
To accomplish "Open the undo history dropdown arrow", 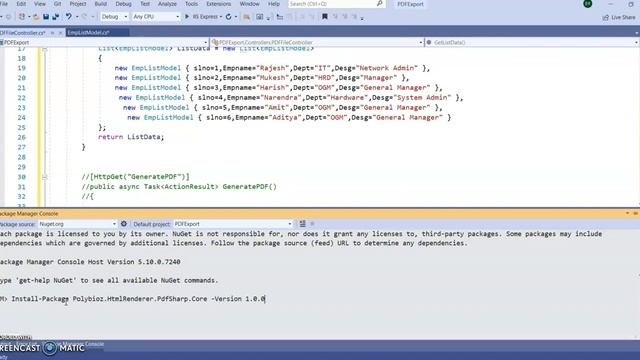I will tap(77, 17).
